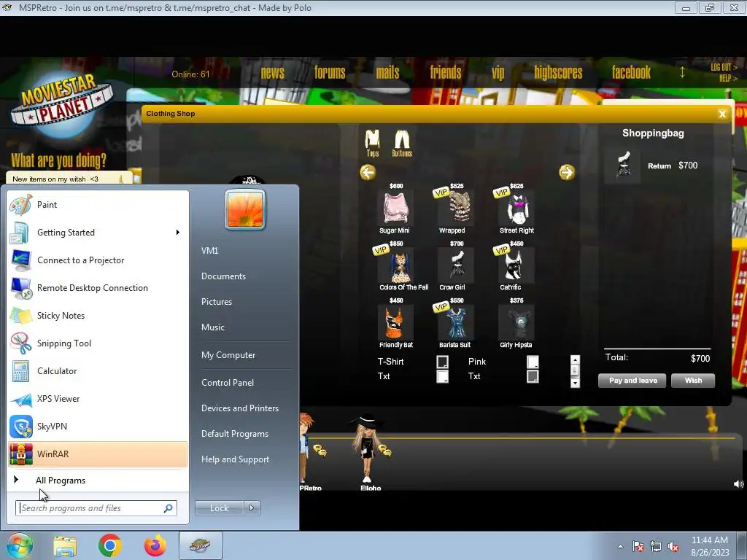Click the Lock button
Image resolution: width=747 pixels, height=560 pixels.
point(220,508)
